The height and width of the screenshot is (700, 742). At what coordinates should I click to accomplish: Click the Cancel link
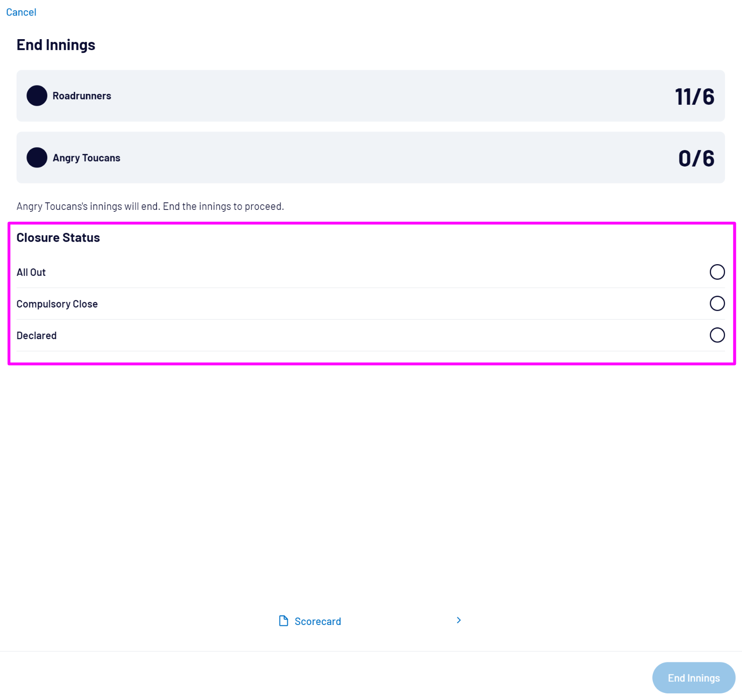[21, 12]
